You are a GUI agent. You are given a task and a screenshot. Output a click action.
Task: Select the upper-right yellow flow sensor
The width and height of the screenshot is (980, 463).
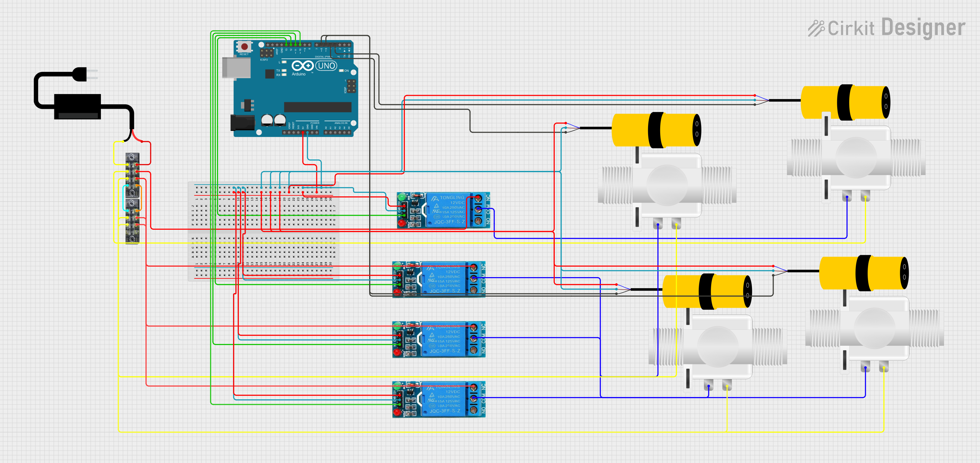pyautogui.click(x=845, y=103)
